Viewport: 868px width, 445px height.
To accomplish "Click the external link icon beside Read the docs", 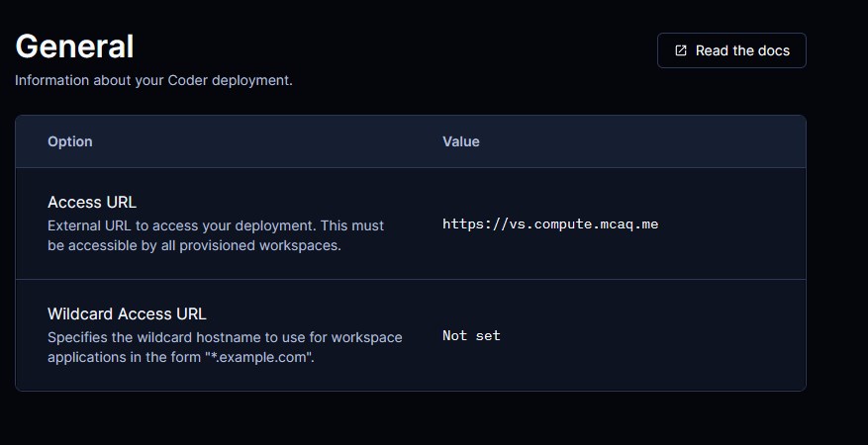I will (x=681, y=50).
